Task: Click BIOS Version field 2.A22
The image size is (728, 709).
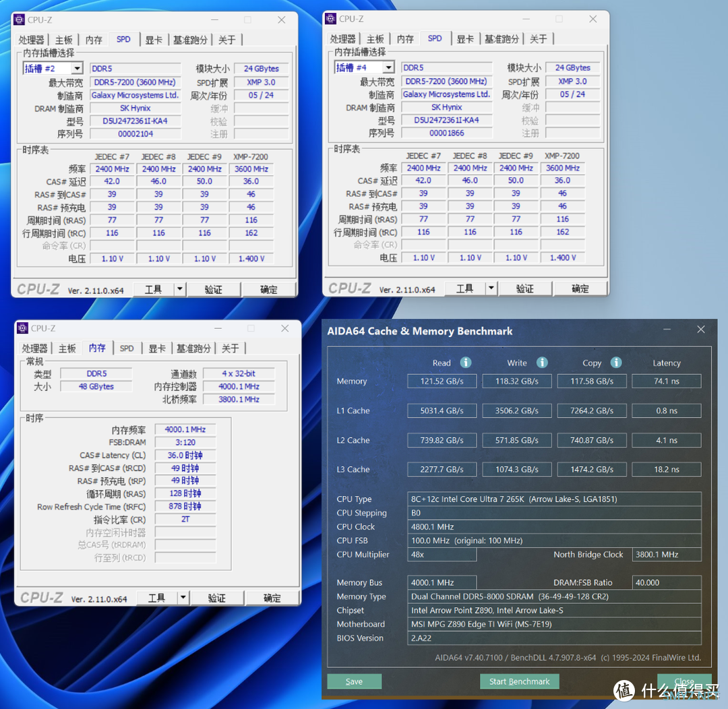Action: click(554, 638)
